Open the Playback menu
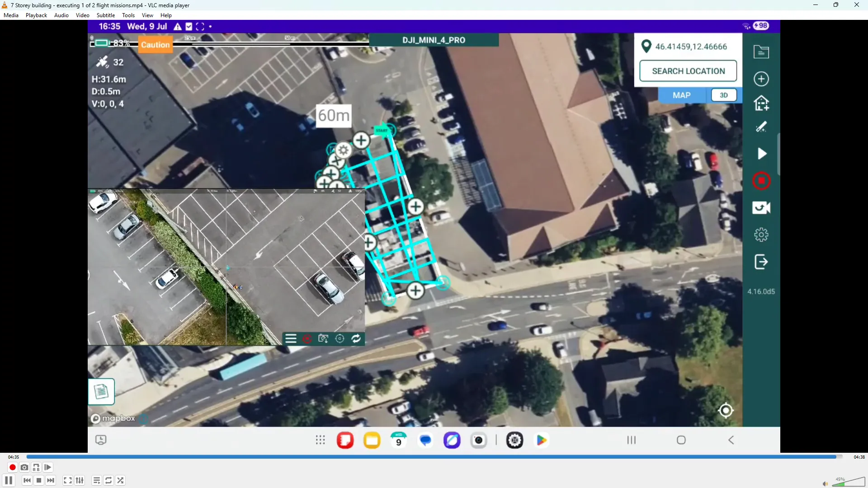The image size is (868, 488). pos(36,15)
